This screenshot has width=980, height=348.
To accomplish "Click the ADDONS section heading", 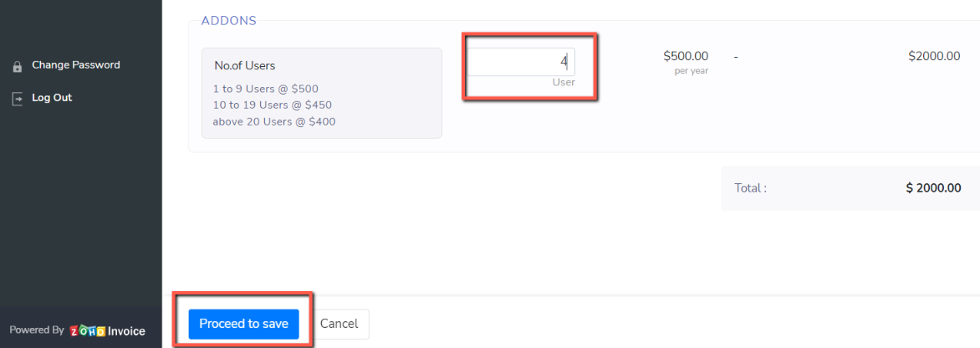I will [229, 21].
